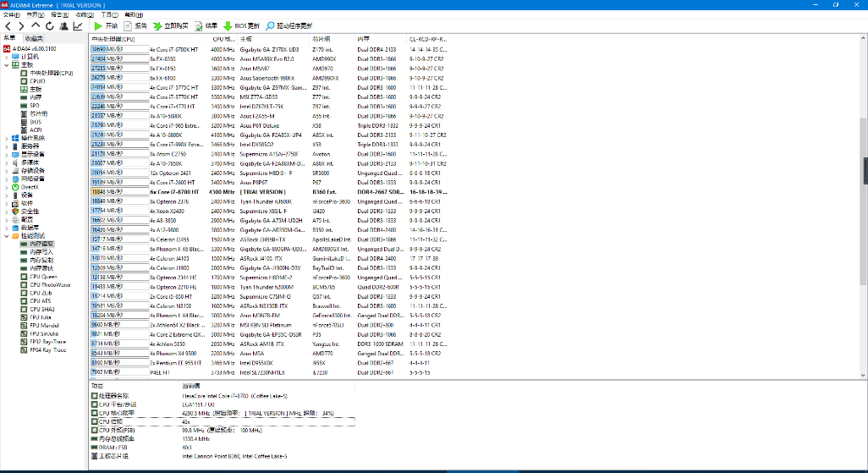
Task: Expand the 网络设备 tree node
Action: click(7, 179)
